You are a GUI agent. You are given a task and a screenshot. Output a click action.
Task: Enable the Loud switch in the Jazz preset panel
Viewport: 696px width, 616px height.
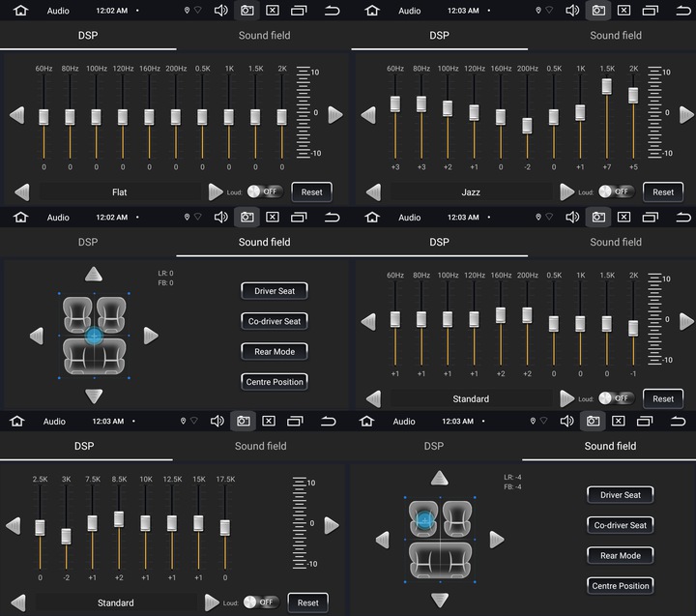pyautogui.click(x=613, y=191)
